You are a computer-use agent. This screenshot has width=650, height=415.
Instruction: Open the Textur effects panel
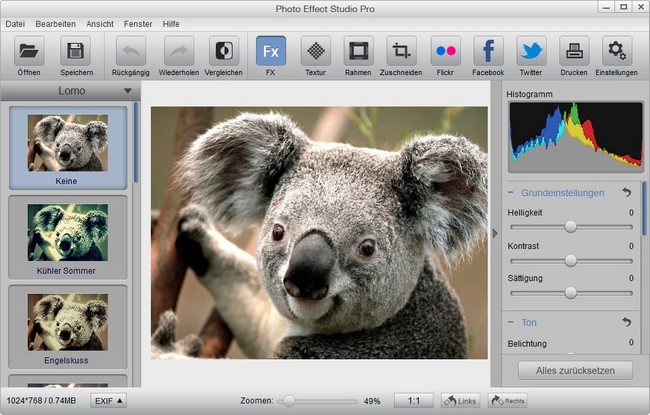[x=316, y=51]
